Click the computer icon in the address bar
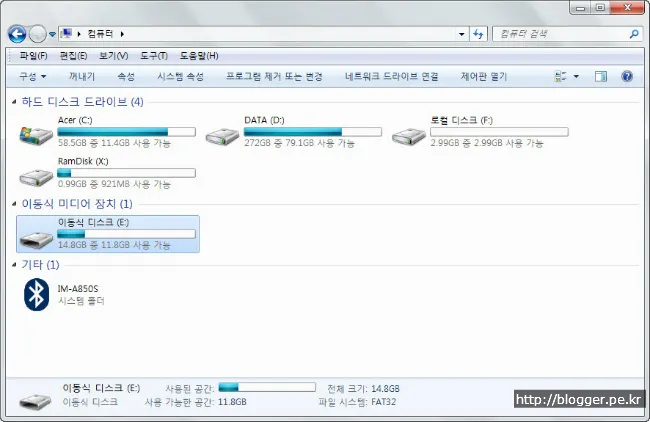Viewport: 650px width, 422px height. click(66, 34)
